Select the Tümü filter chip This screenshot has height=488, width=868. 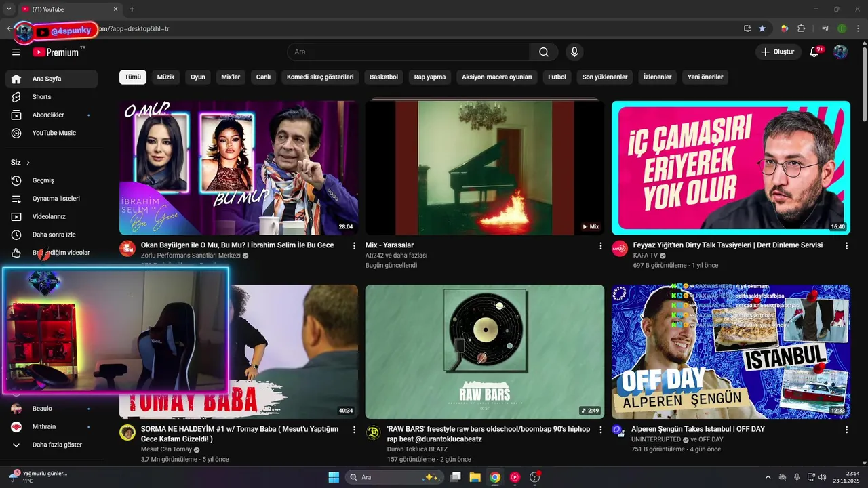[133, 77]
